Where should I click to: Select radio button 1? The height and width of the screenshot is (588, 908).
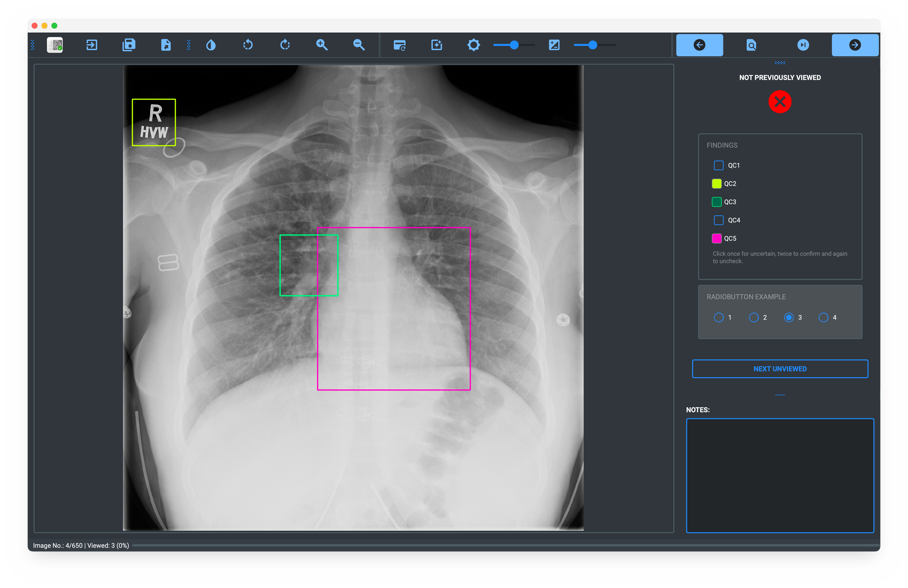(718, 318)
